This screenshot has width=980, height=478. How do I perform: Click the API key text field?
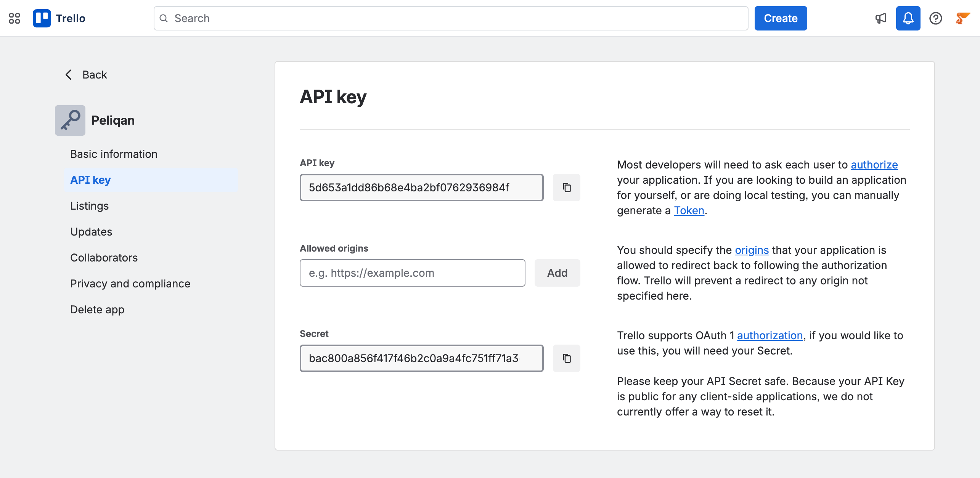[x=422, y=188]
